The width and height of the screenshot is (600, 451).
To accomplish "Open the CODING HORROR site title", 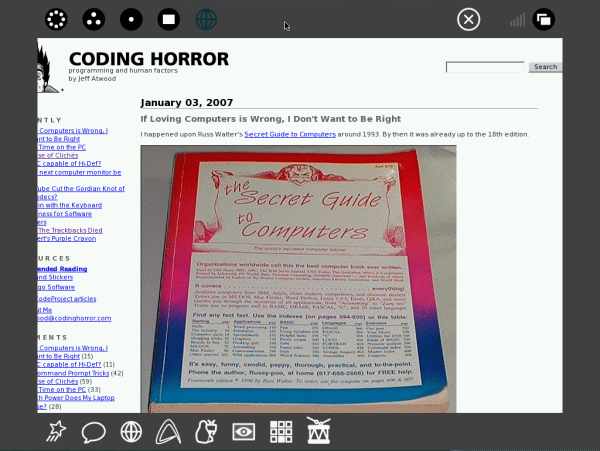I will click(149, 59).
